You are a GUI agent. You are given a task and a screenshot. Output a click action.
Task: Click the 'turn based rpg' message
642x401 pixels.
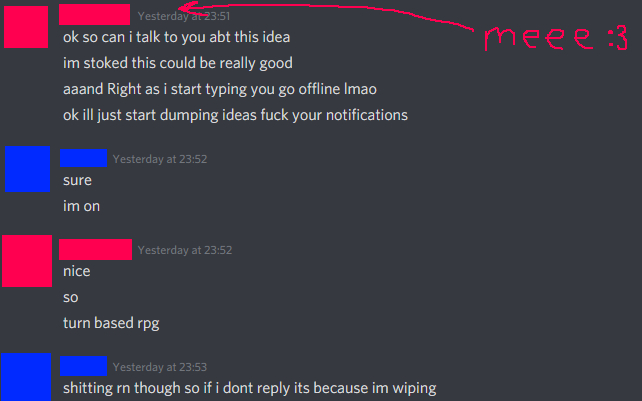coord(111,323)
